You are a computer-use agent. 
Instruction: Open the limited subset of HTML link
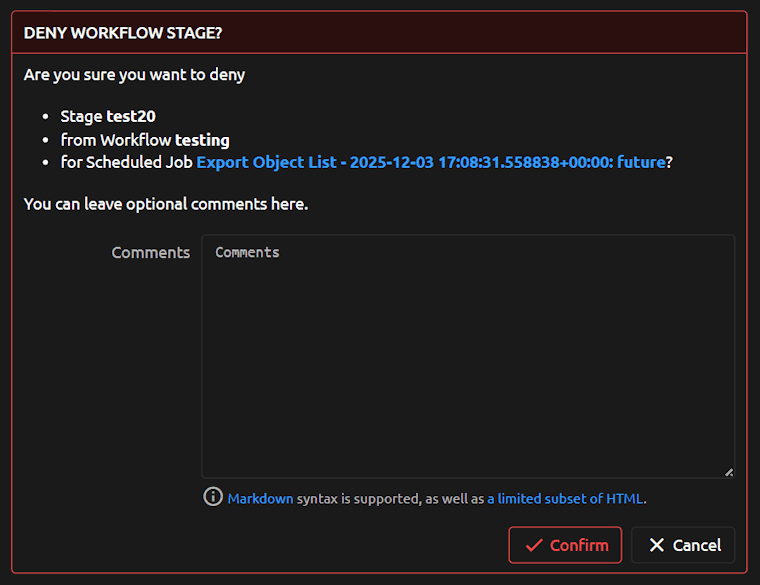(x=565, y=498)
